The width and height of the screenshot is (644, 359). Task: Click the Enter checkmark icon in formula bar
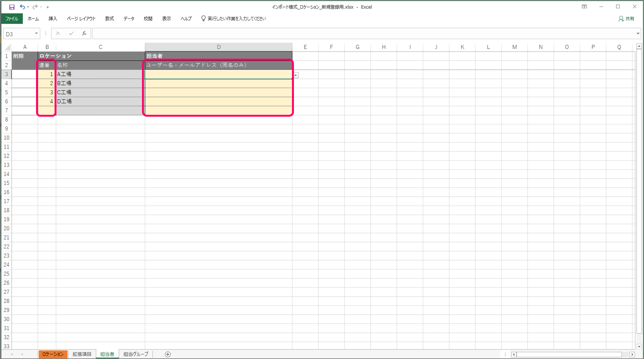tap(71, 33)
